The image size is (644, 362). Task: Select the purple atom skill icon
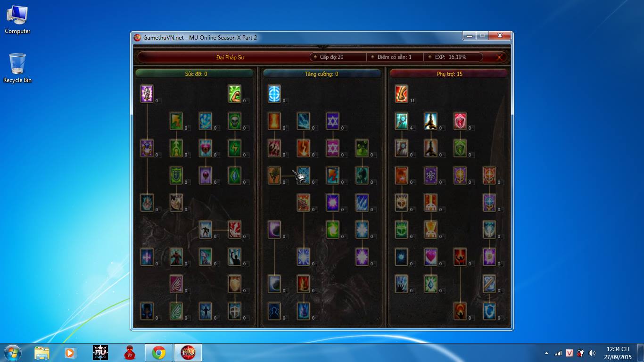(431, 175)
